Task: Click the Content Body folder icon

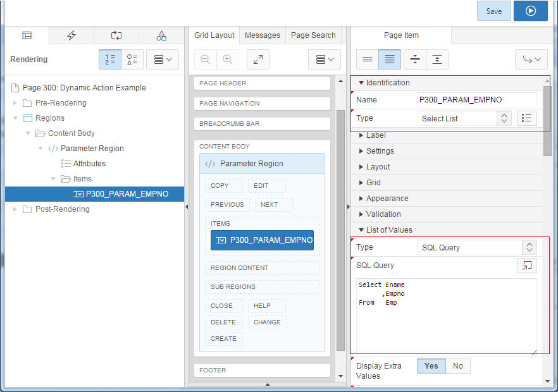Action: pos(40,133)
